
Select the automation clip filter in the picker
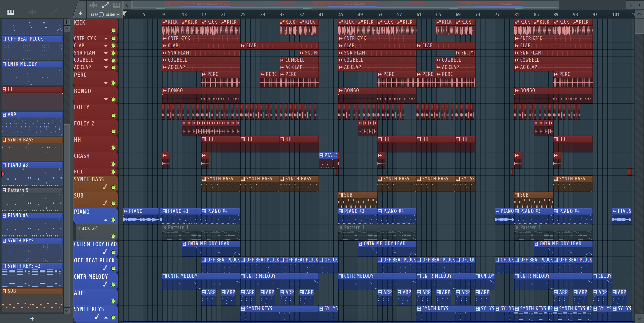[53, 12]
